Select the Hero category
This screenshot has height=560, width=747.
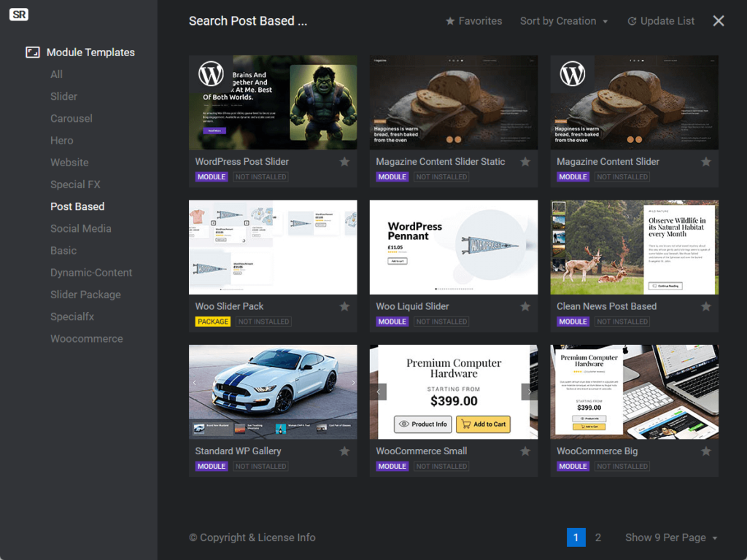pyautogui.click(x=62, y=141)
